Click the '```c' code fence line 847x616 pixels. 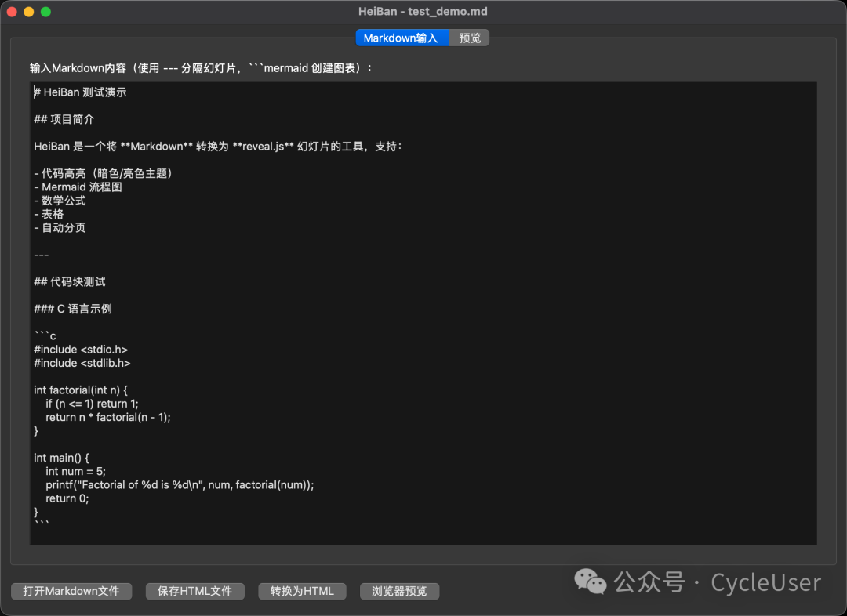(x=45, y=335)
